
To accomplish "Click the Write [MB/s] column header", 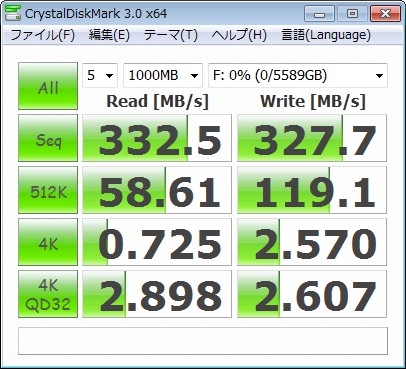I will click(x=313, y=101).
